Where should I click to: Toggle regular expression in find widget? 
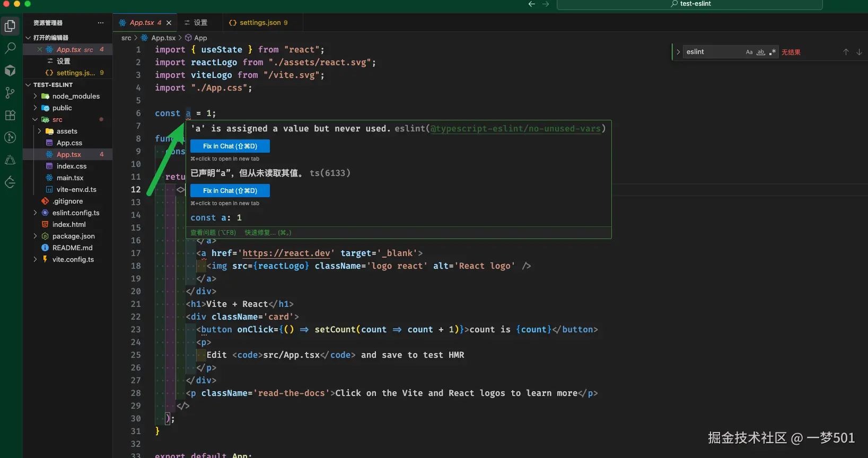click(773, 52)
